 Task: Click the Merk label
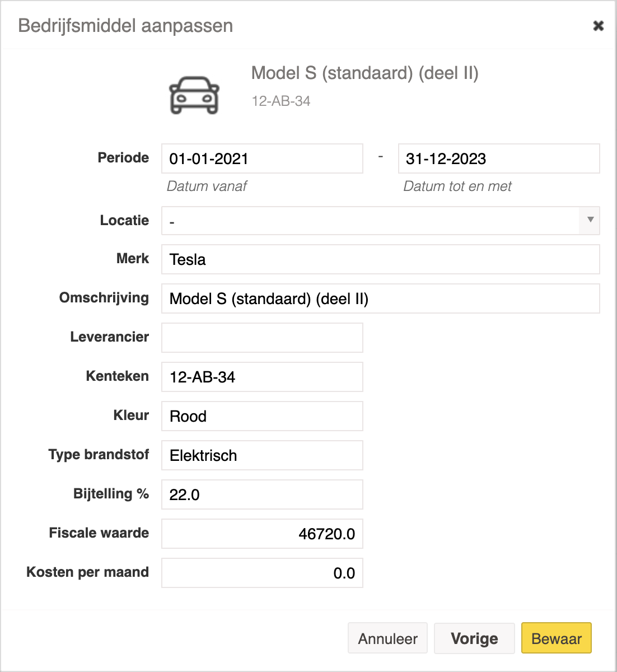pos(133,259)
